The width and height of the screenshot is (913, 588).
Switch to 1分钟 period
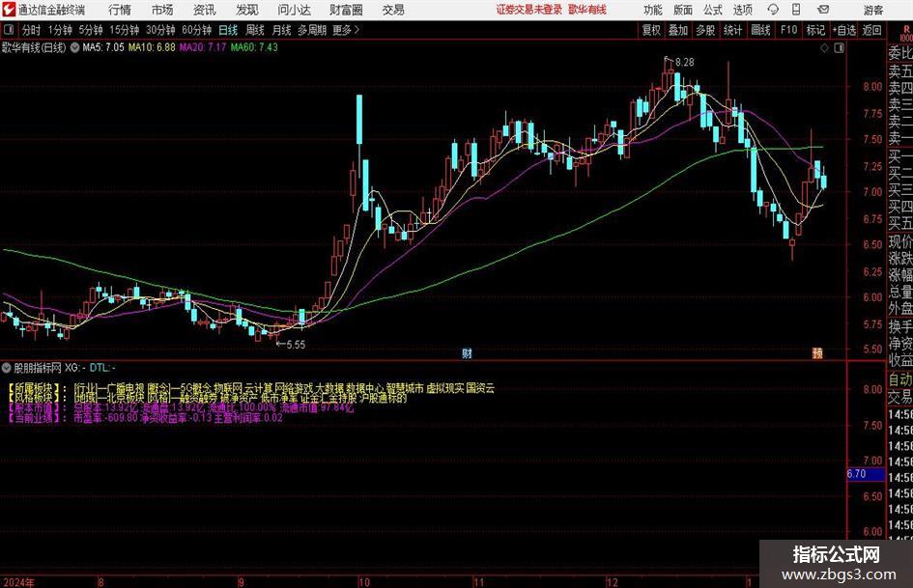tap(60, 30)
